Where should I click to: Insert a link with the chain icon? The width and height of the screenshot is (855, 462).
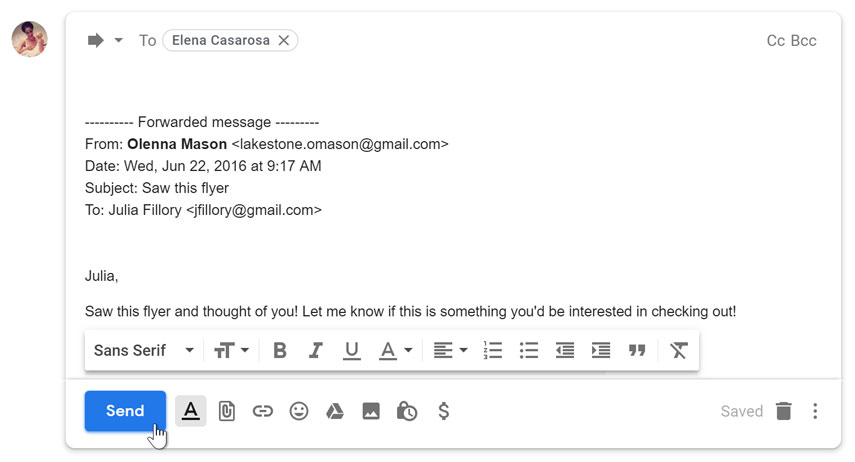262,411
